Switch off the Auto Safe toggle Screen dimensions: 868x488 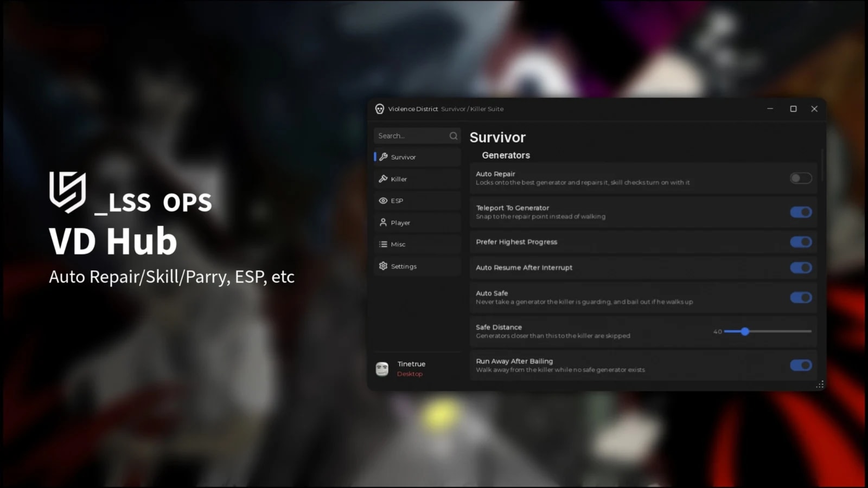click(x=801, y=297)
